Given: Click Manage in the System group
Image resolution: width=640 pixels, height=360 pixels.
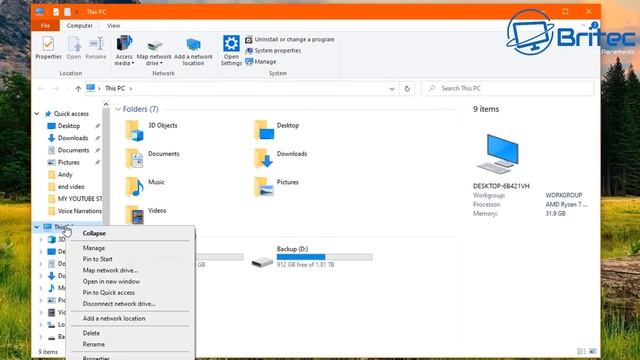Looking at the screenshot, I should (261, 62).
